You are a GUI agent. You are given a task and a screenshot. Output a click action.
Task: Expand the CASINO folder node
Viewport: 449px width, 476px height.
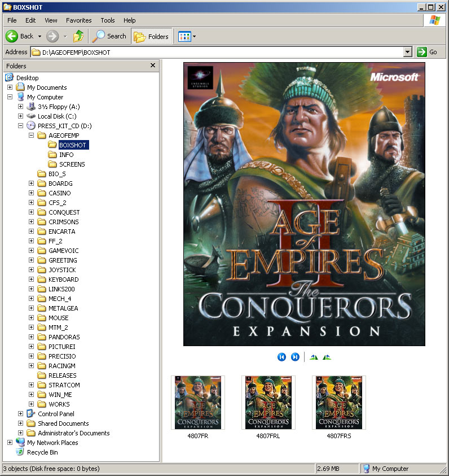click(x=32, y=193)
